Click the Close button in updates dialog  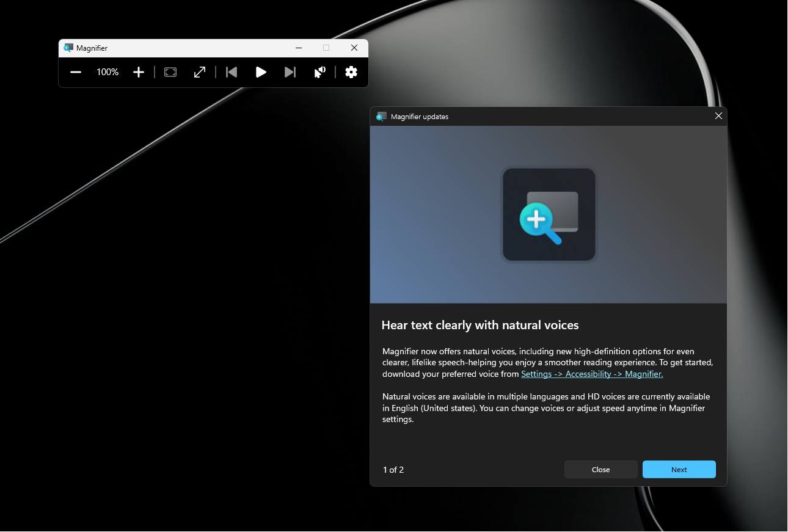[x=601, y=470]
